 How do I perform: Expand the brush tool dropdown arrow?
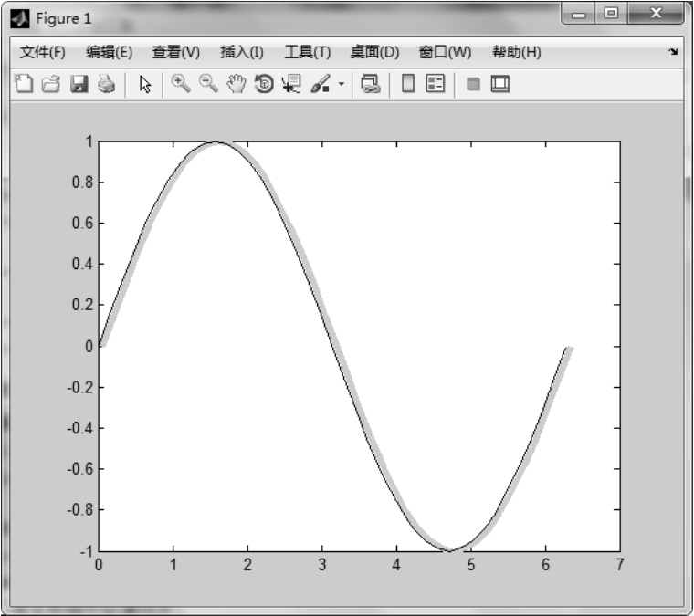point(342,85)
